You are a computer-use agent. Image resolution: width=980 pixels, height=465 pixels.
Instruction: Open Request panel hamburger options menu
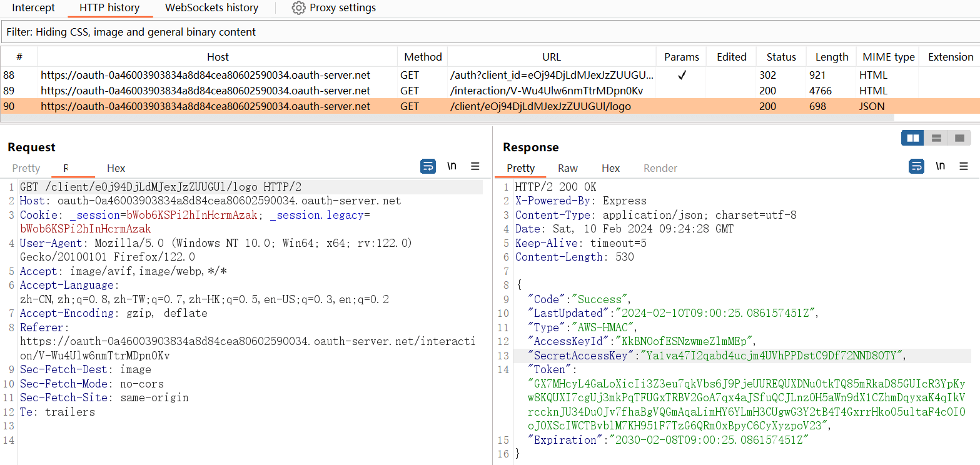pyautogui.click(x=475, y=166)
